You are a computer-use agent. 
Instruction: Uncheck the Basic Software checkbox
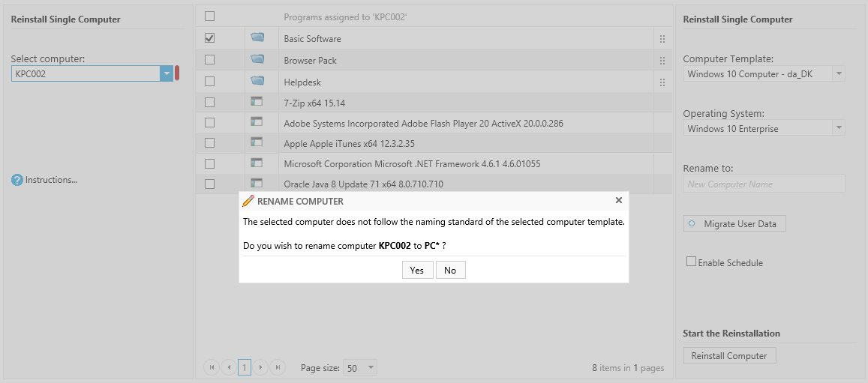tap(210, 37)
